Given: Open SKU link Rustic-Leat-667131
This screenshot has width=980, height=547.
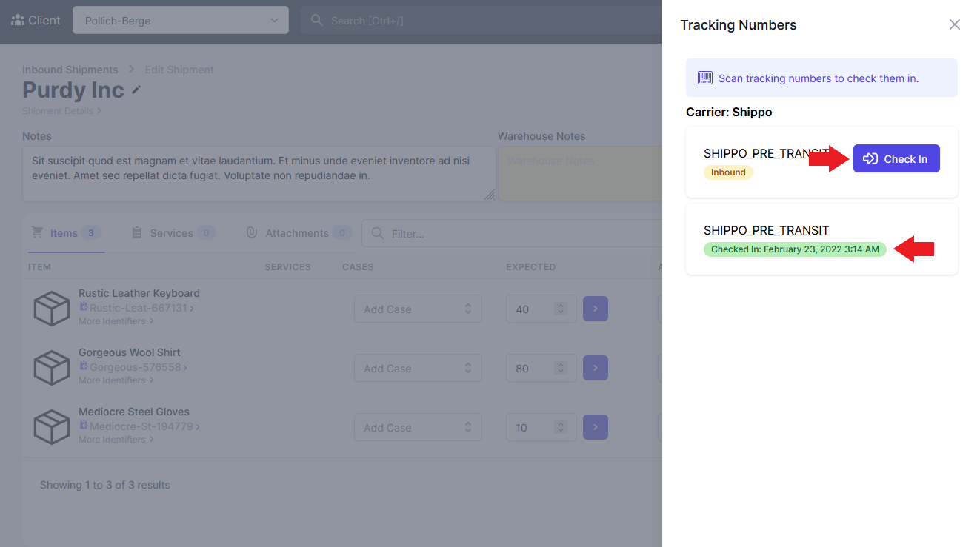Looking at the screenshot, I should click(139, 308).
